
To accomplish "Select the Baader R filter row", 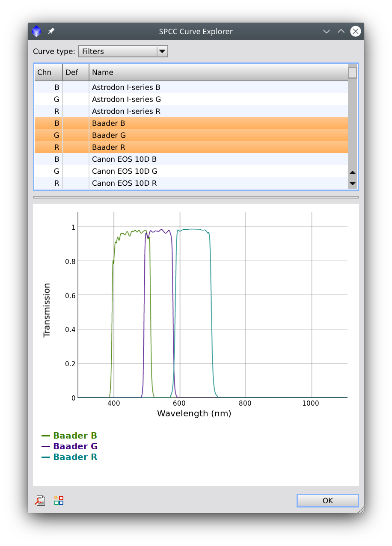I will (191, 147).
